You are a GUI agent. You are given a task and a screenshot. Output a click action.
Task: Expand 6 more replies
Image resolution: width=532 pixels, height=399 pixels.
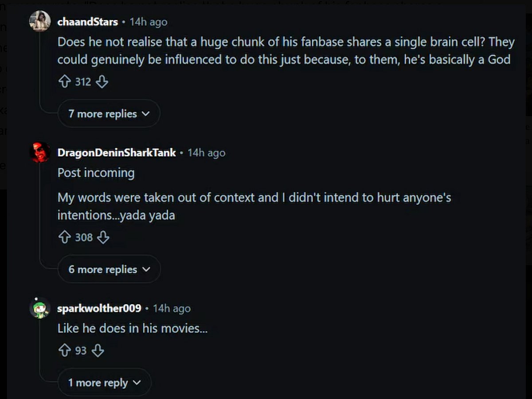coord(109,269)
